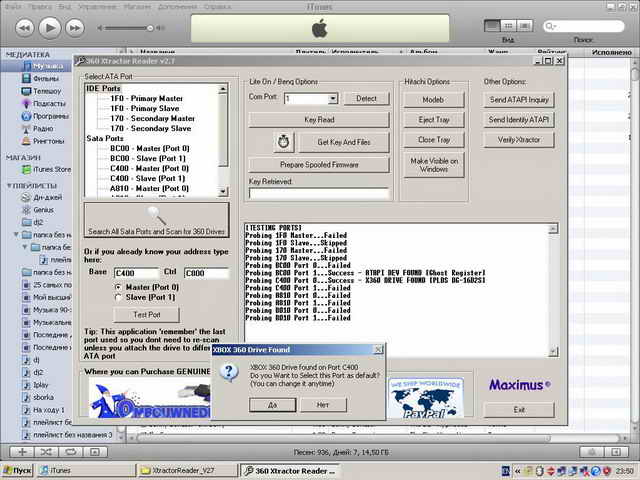Screen dimensions: 640x480
Task: Click Prepare Spoofed Firmware
Action: 319,165
